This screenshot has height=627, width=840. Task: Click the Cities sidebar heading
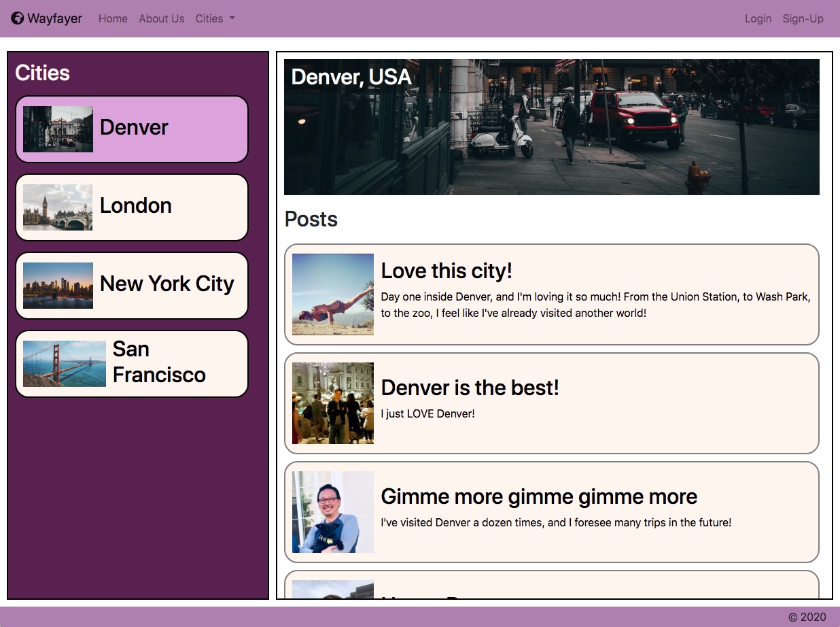click(42, 73)
